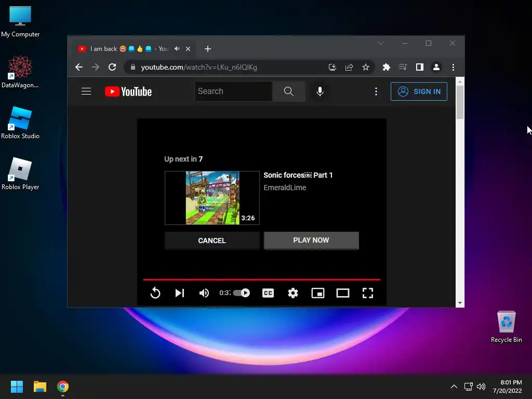Open YouTube settings three-dot menu
The height and width of the screenshot is (399, 532).
[376, 91]
